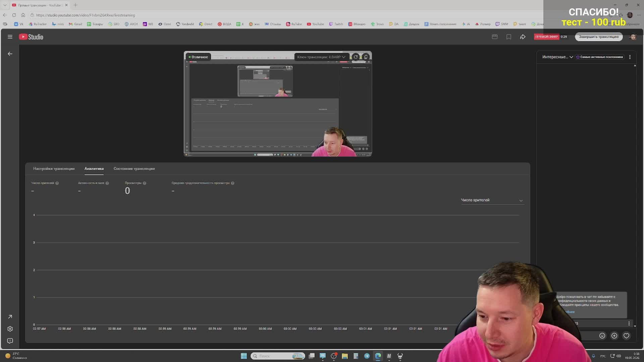Open File Explorer from the taskbar
Screen dimensions: 644x362
345,356
